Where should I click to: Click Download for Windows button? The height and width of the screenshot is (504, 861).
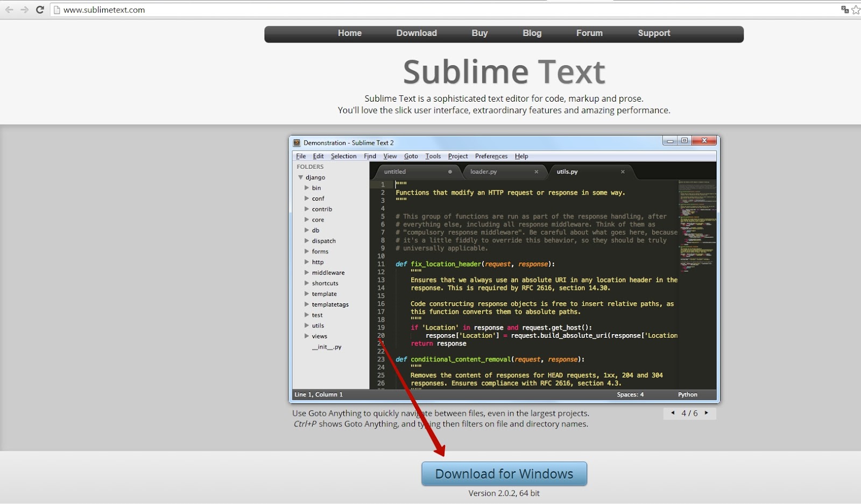(504, 474)
